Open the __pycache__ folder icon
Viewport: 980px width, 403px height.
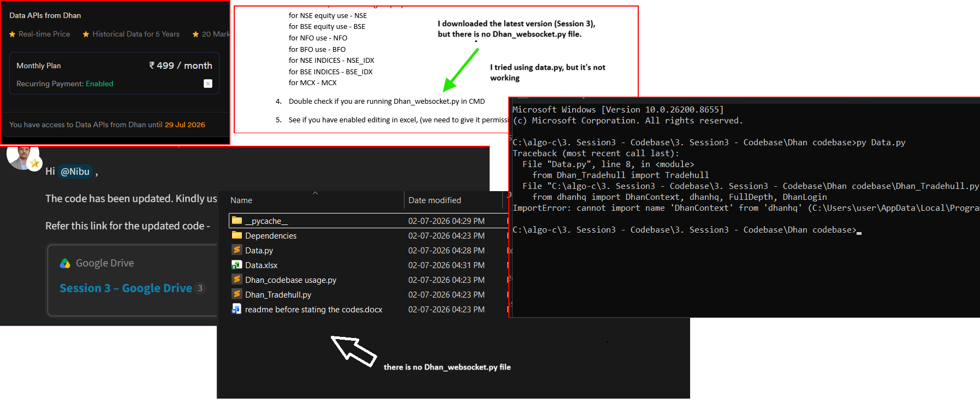[237, 221]
